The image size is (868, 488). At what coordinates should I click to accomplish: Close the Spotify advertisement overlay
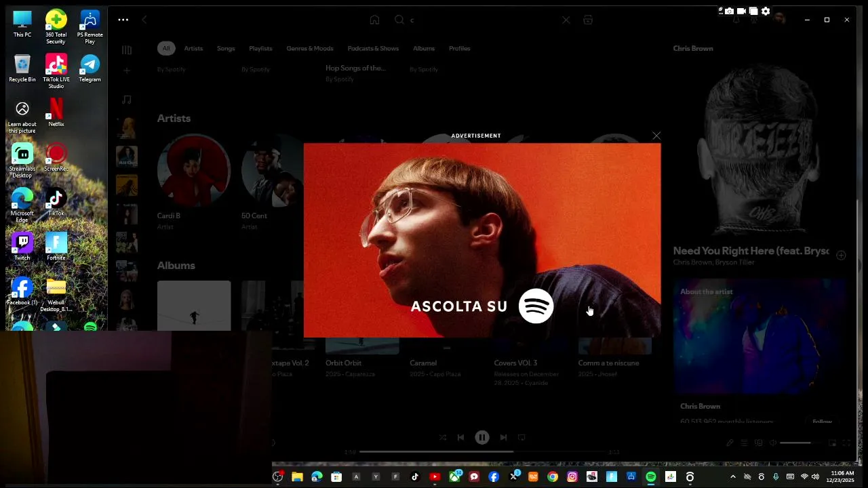click(656, 136)
